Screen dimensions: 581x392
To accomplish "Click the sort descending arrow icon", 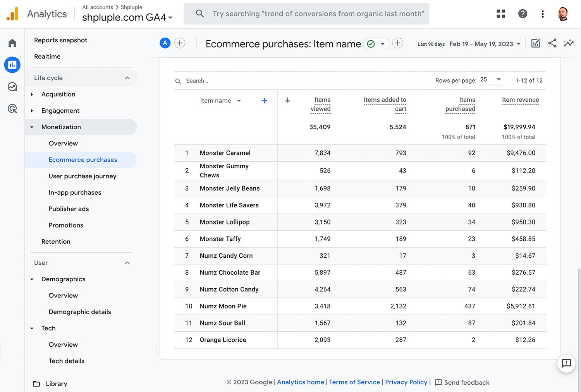I will [287, 100].
